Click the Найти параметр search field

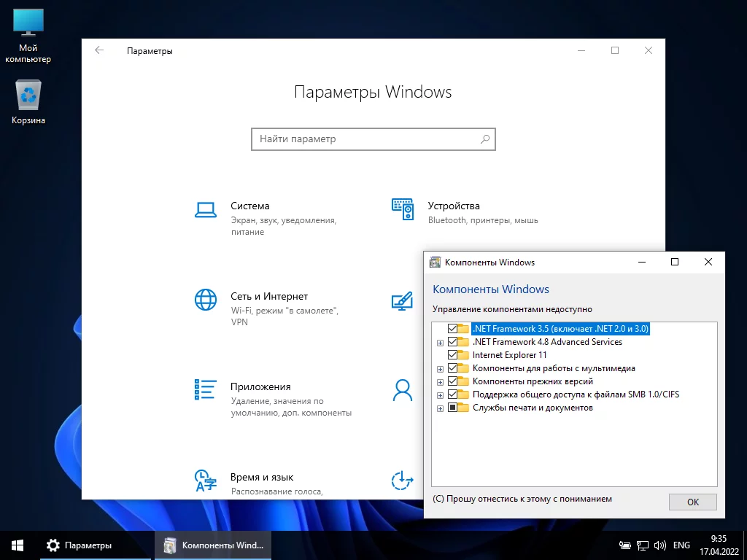pyautogui.click(x=373, y=139)
